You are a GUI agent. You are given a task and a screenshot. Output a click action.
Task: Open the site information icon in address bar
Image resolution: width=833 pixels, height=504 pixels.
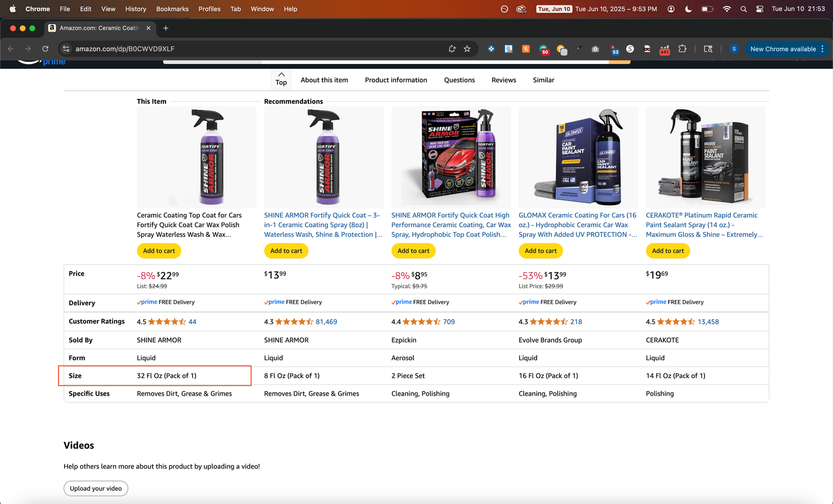coord(66,49)
